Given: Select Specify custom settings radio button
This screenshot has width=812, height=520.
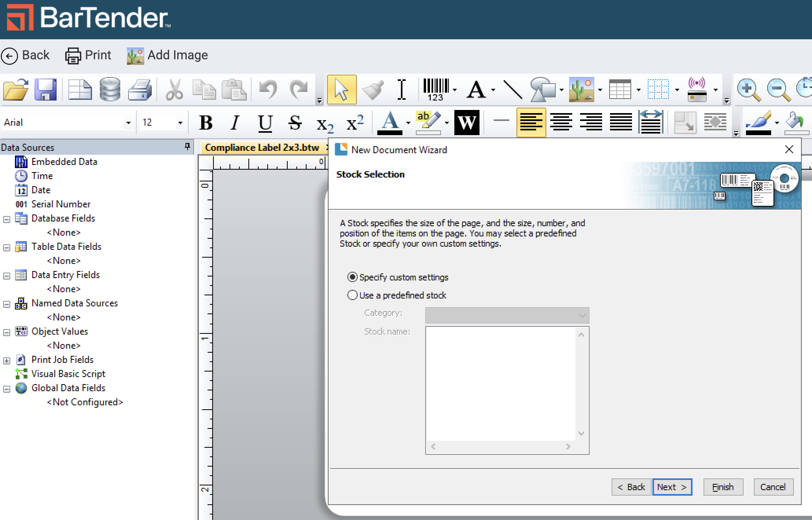Looking at the screenshot, I should coord(353,277).
